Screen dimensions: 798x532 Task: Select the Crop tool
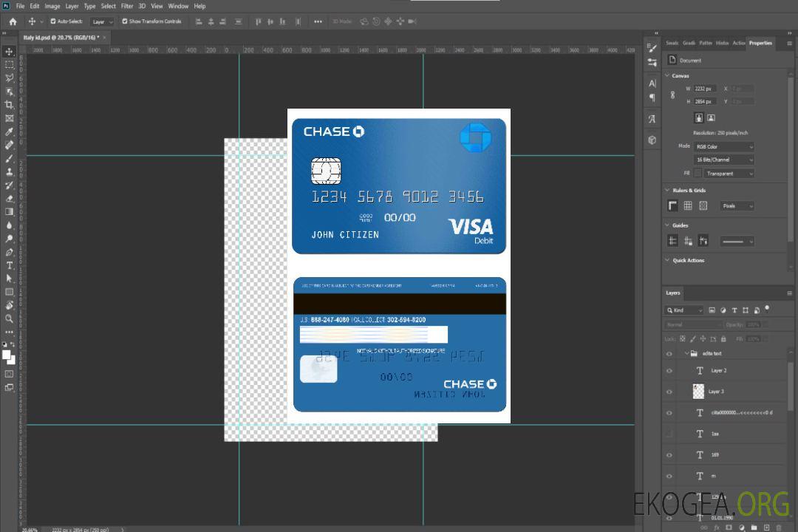pos(9,105)
